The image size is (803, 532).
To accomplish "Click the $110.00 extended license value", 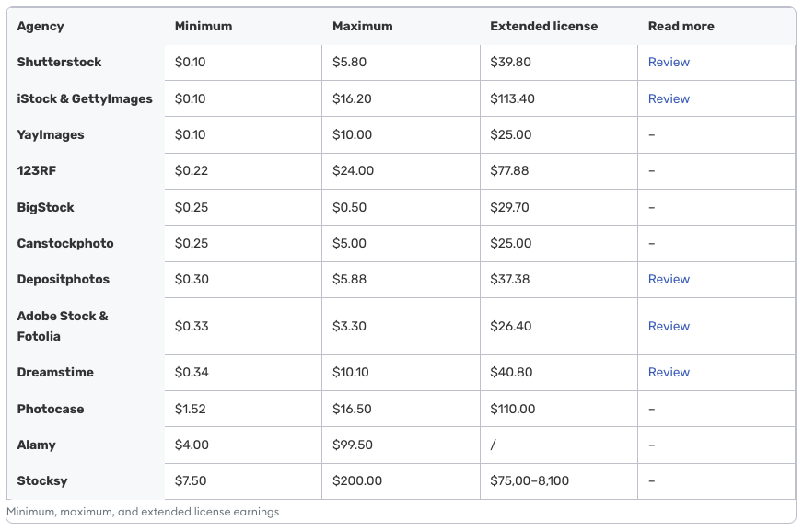I will (x=513, y=409).
